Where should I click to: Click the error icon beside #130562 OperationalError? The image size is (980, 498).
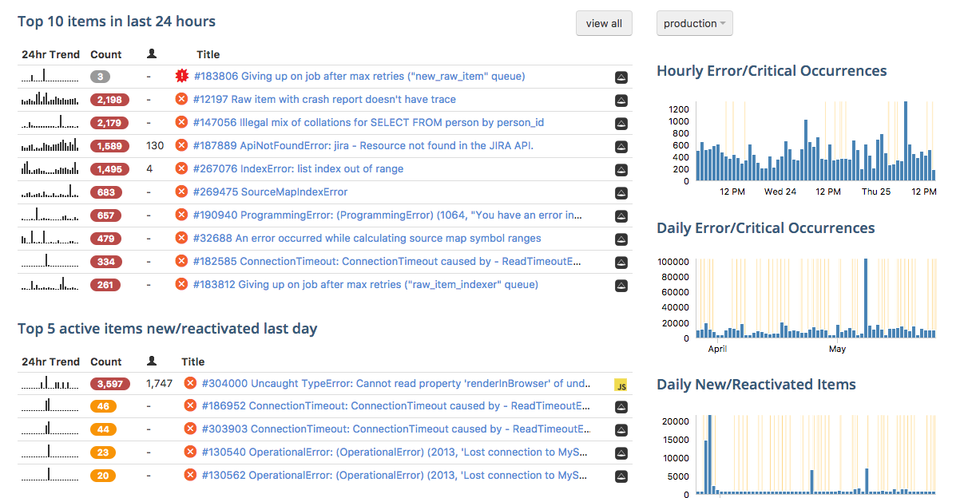[x=190, y=476]
